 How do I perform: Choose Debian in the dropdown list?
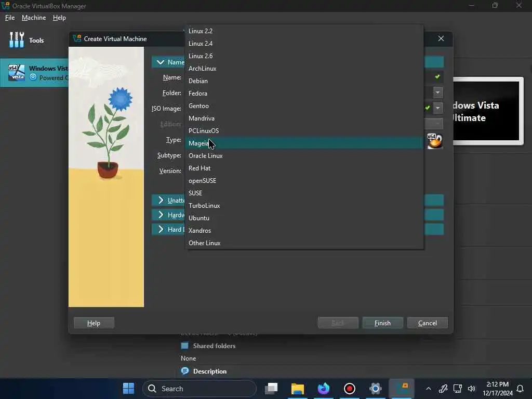pyautogui.click(x=304, y=81)
